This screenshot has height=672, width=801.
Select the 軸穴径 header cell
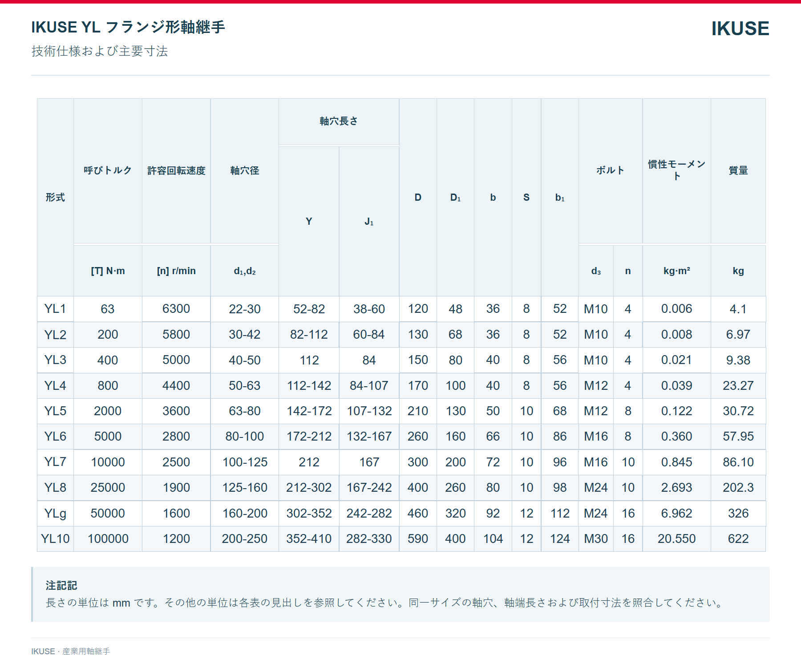245,170
